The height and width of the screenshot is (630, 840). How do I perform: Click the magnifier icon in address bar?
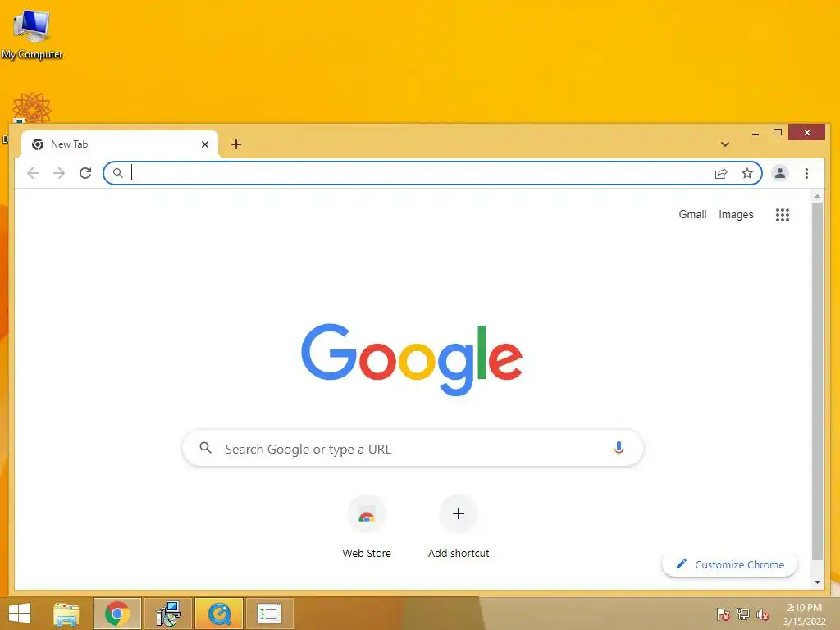point(118,173)
